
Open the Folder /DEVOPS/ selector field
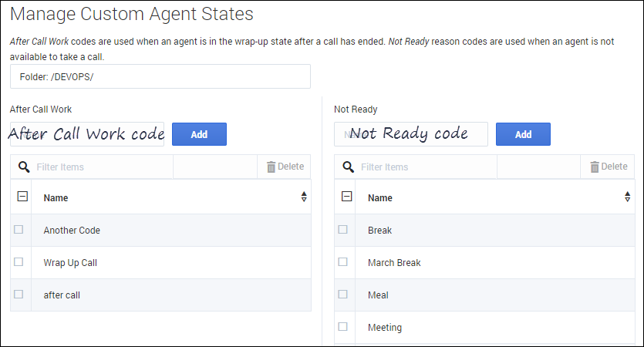coord(160,76)
